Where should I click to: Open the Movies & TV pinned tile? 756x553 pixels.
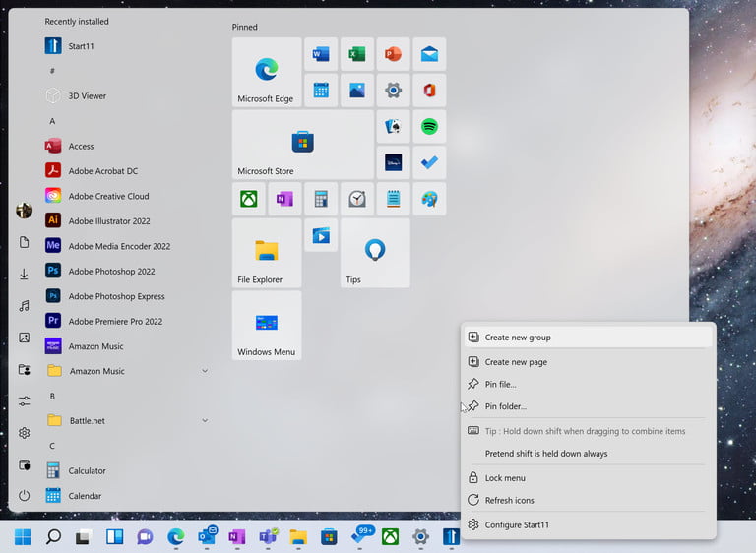click(x=321, y=235)
